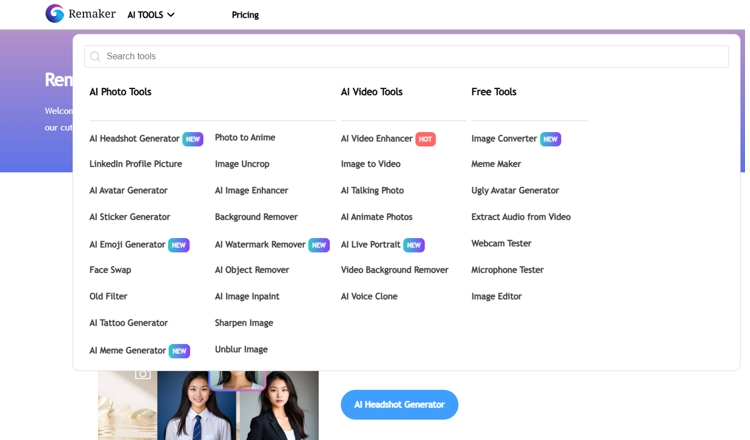Click the Remaker logo icon

(55, 13)
